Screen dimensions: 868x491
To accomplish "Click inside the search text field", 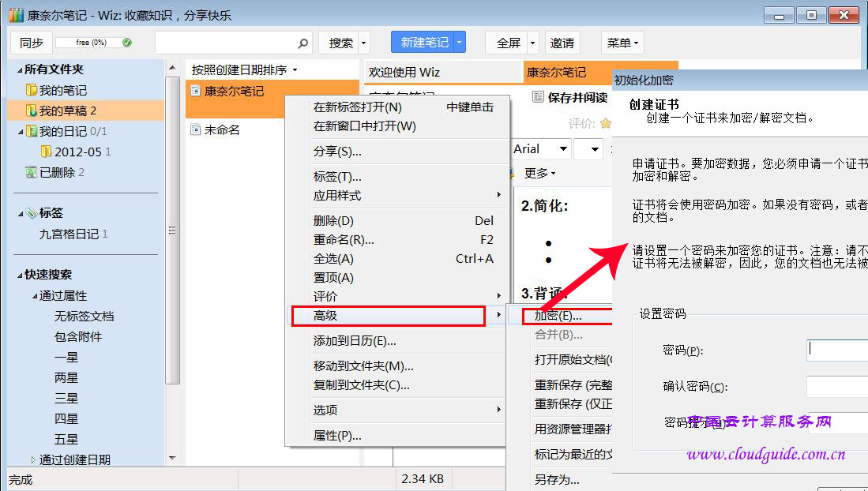I will pyautogui.click(x=227, y=43).
